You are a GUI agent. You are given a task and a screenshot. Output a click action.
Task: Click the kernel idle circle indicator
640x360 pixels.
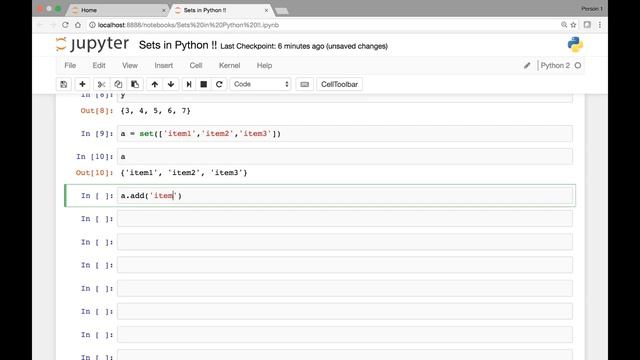pos(578,65)
